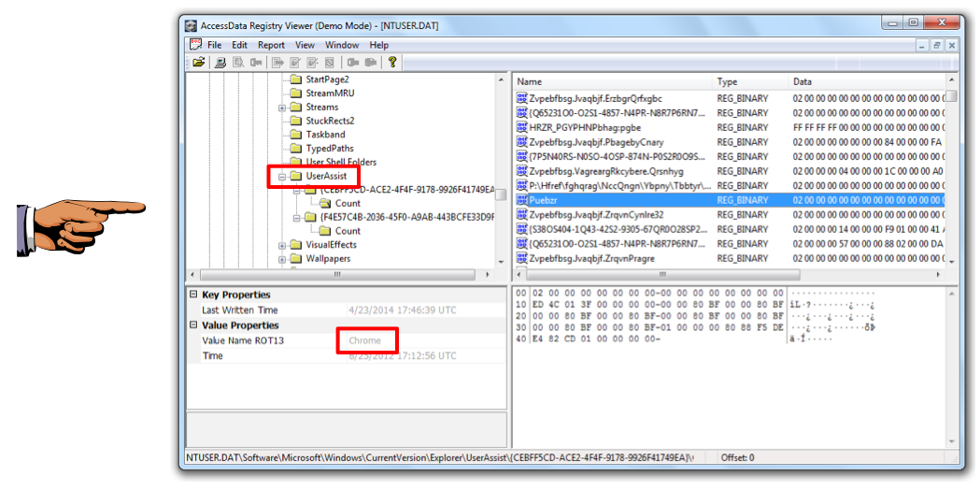The image size is (980, 490).
Task: Open the Help menu
Action: pyautogui.click(x=378, y=45)
